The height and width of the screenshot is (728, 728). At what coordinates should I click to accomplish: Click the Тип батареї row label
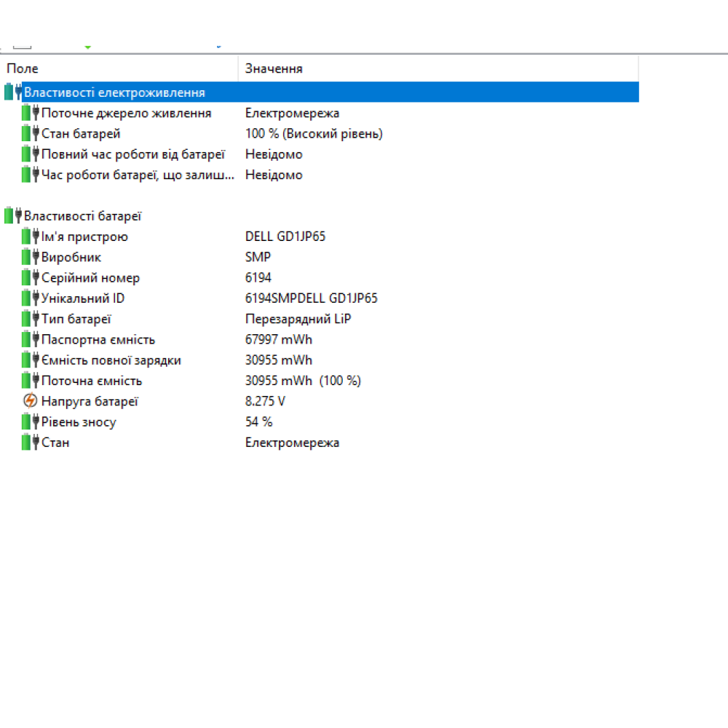coord(76,319)
